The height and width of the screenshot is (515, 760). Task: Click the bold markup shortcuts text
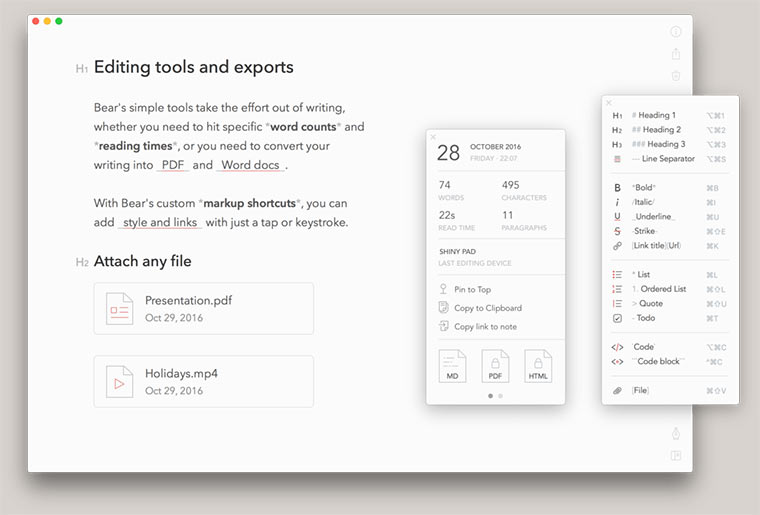click(250, 203)
